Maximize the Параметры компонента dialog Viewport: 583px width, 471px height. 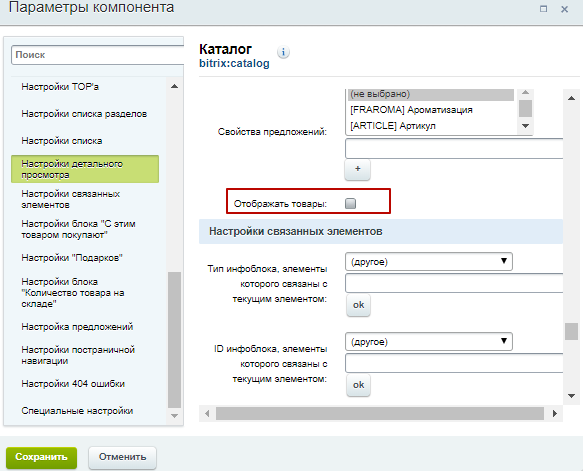click(543, 9)
